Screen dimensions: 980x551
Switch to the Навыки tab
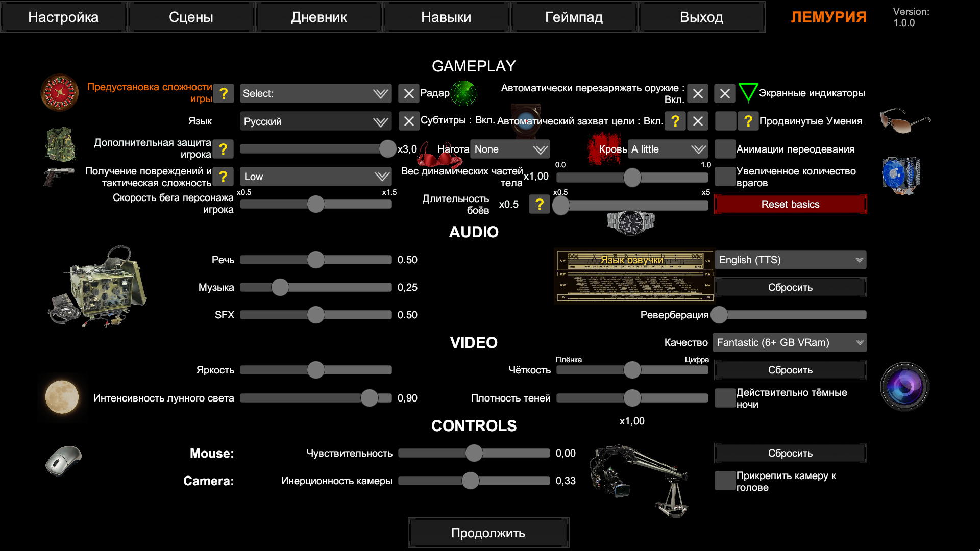446,17
